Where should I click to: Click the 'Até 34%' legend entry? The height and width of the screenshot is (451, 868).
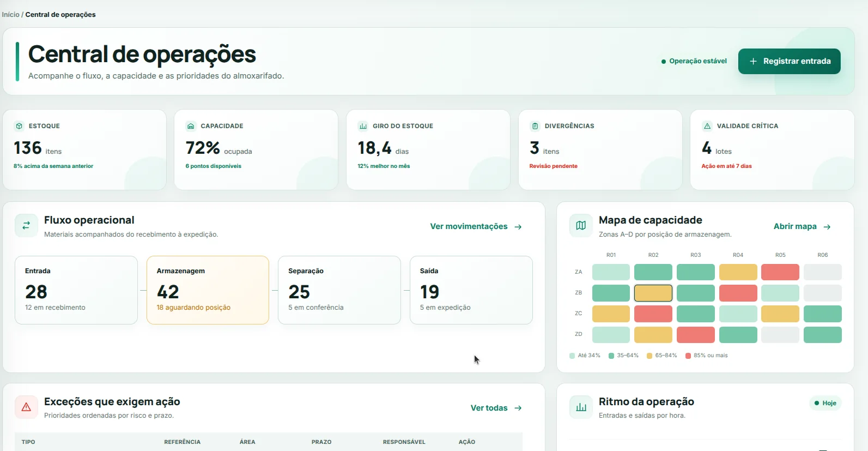tap(585, 356)
